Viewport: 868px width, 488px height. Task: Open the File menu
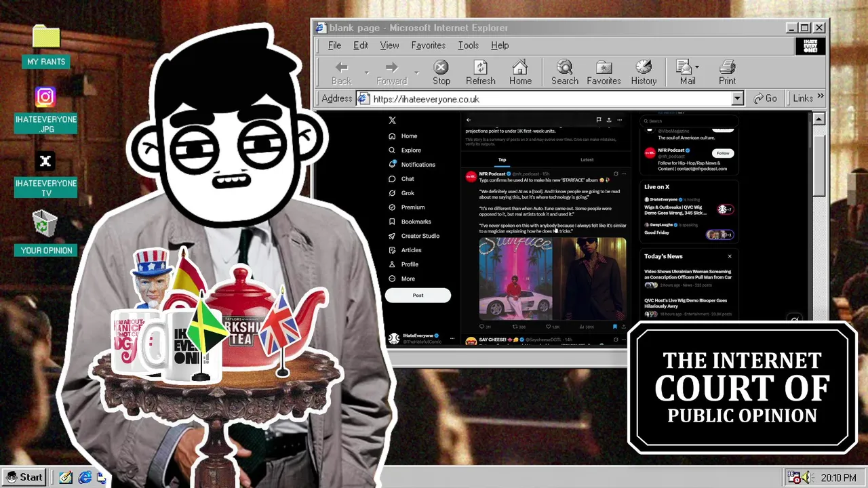(x=334, y=45)
